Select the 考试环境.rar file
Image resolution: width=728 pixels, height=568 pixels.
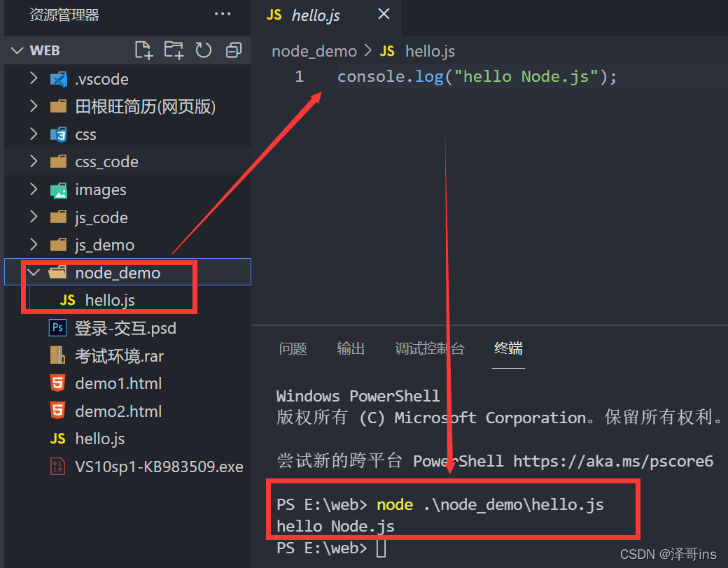[x=119, y=356]
